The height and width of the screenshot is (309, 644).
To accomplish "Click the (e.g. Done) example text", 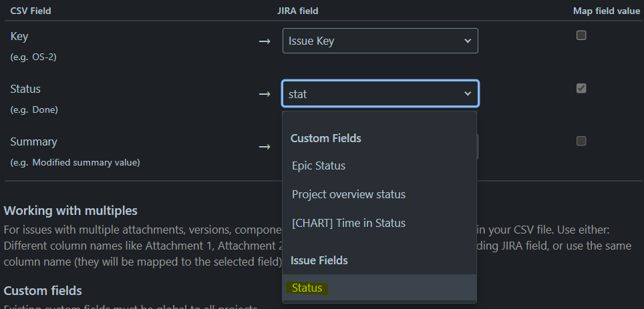I will (x=34, y=110).
